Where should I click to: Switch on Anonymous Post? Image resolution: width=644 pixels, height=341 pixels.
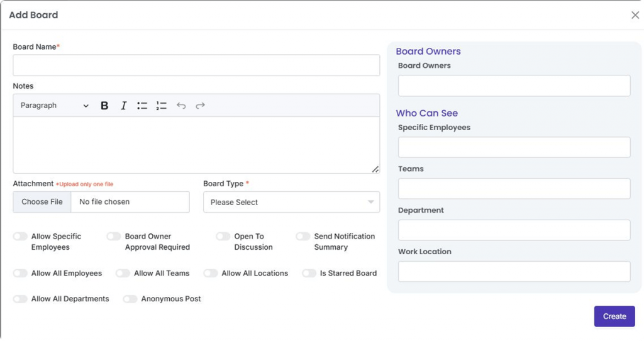tap(130, 299)
